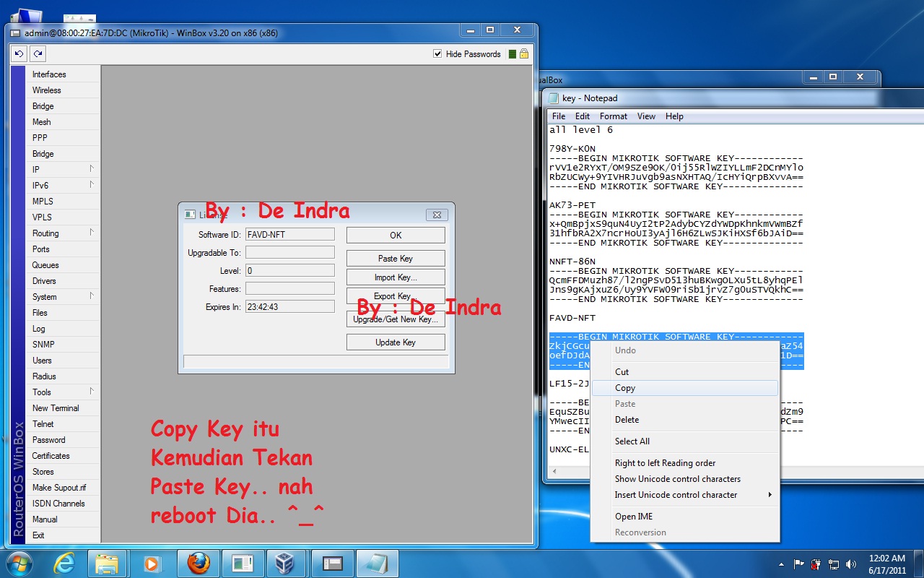924x578 pixels.
Task: Expand the Routing submenu arrow
Action: tap(92, 232)
